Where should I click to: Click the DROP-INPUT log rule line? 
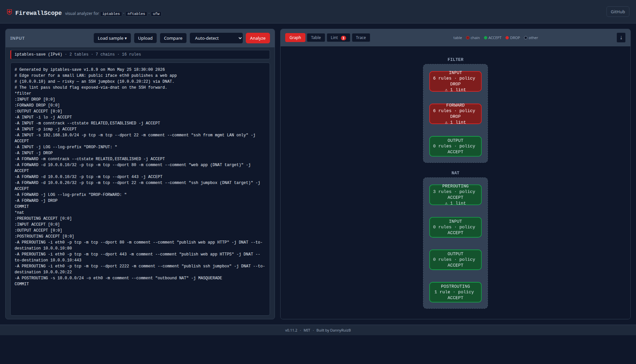66,147
